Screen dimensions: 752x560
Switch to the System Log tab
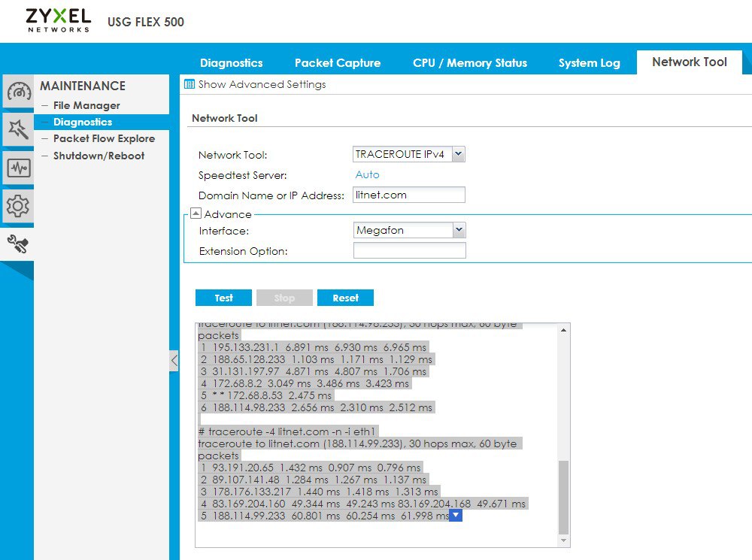click(x=590, y=63)
